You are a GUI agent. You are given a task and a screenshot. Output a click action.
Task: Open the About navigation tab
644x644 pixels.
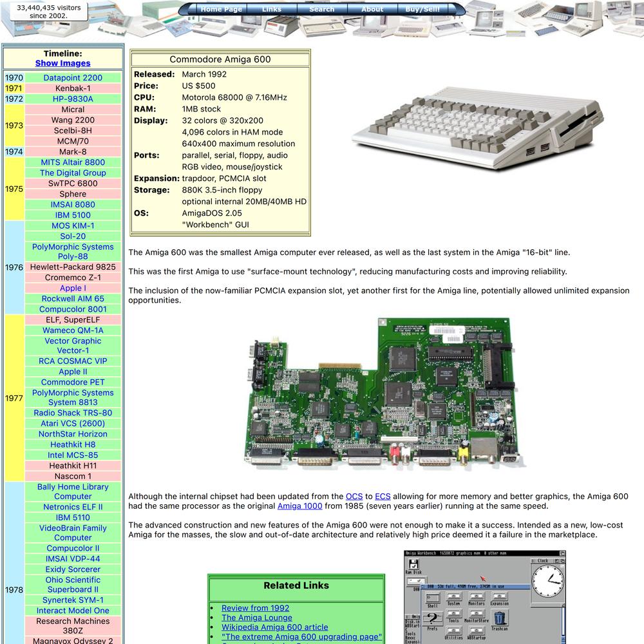click(x=372, y=9)
